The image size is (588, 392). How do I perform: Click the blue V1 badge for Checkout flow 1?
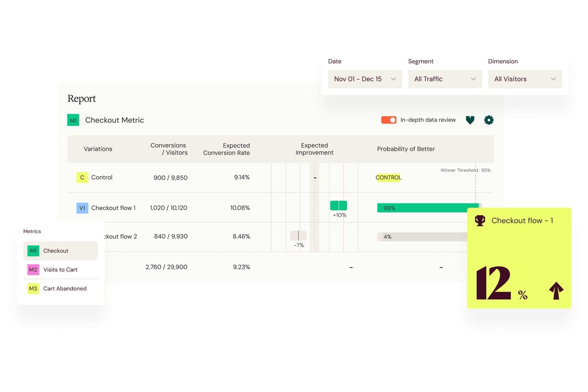tap(82, 208)
